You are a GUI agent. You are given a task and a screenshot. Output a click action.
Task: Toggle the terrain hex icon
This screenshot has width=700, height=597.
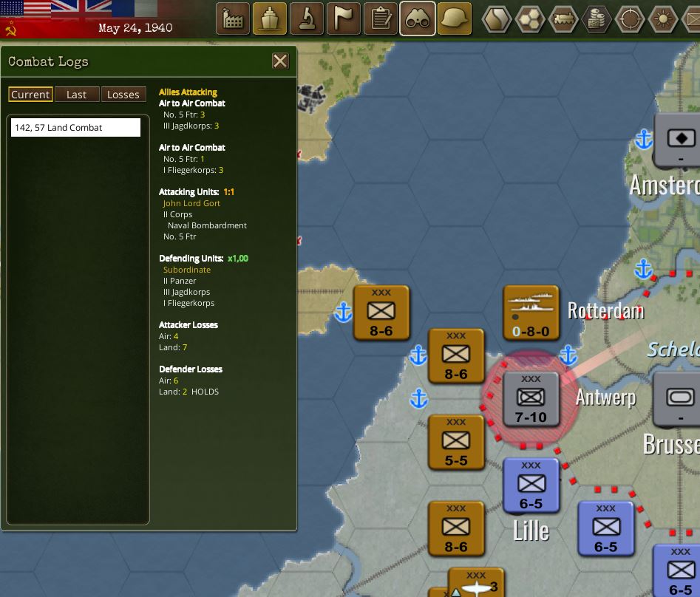497,19
